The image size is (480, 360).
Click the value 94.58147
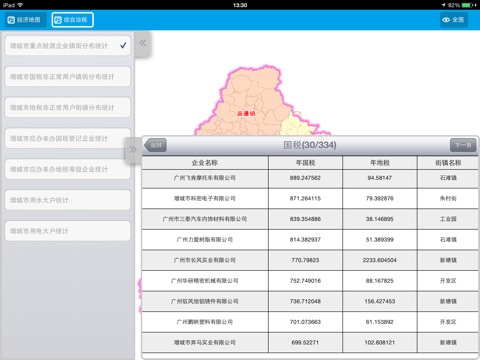[x=380, y=178]
